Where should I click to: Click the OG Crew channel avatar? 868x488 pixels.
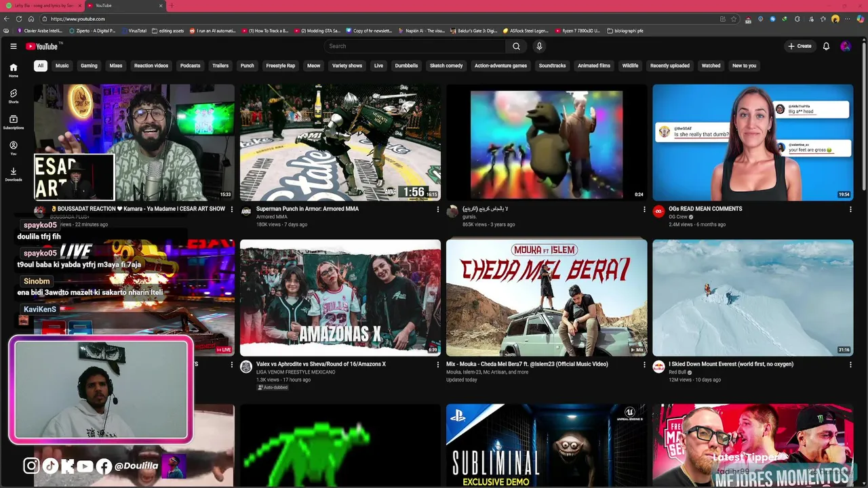(658, 211)
